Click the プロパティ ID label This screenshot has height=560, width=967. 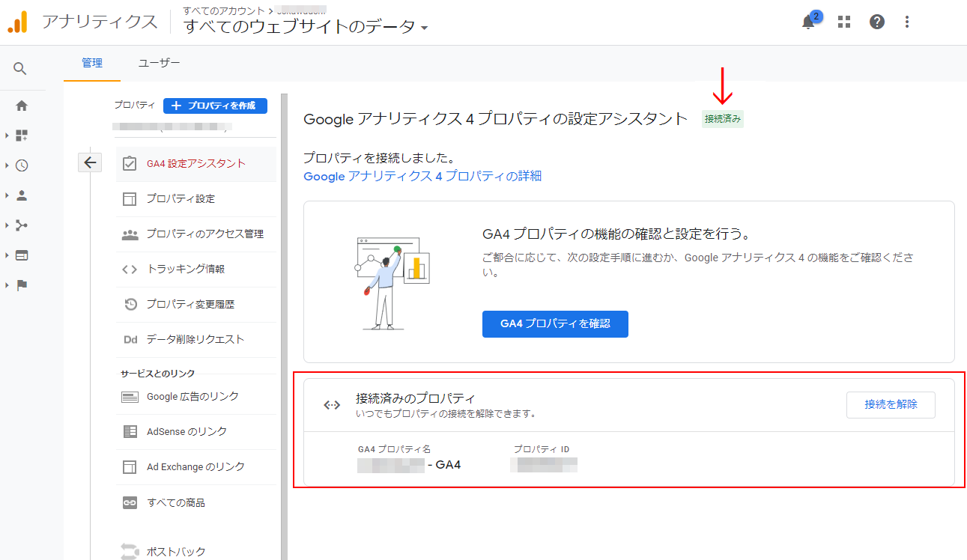pyautogui.click(x=542, y=450)
